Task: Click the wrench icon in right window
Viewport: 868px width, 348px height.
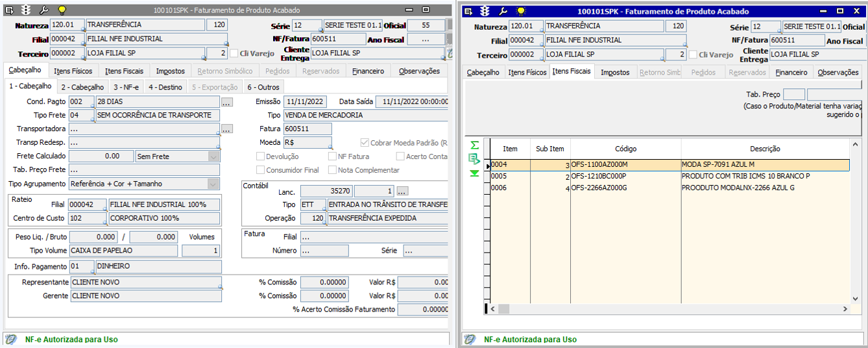Action: coord(503,12)
